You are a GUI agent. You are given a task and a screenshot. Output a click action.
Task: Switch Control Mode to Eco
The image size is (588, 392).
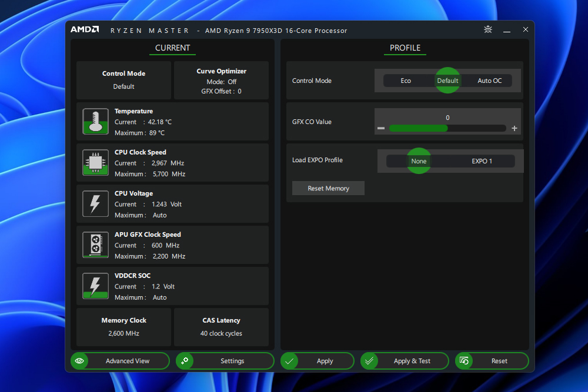tap(406, 81)
